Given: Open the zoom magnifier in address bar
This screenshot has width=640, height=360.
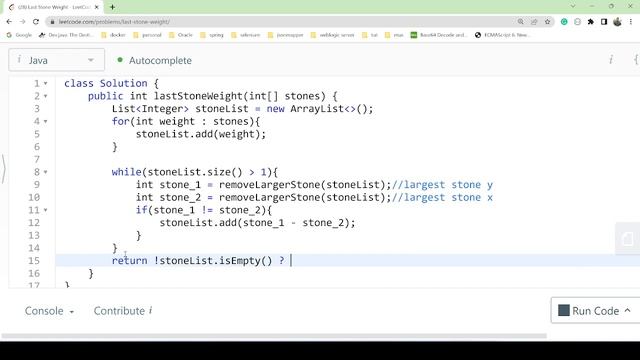Looking at the screenshot, I should 520,22.
